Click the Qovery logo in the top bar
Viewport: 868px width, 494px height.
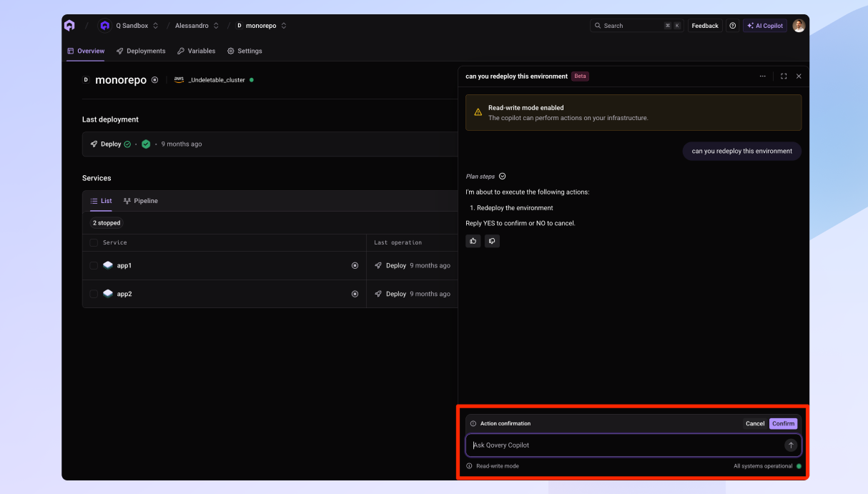coord(69,26)
